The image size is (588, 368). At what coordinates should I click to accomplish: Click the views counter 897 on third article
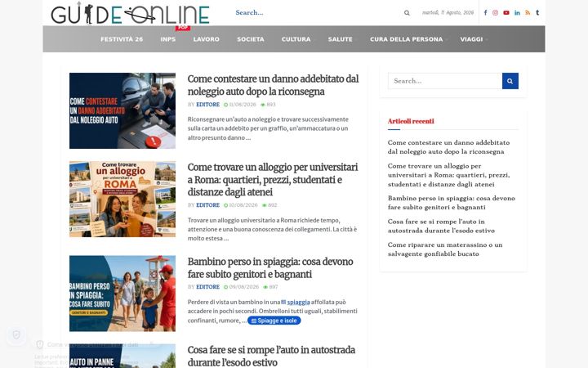pos(270,287)
